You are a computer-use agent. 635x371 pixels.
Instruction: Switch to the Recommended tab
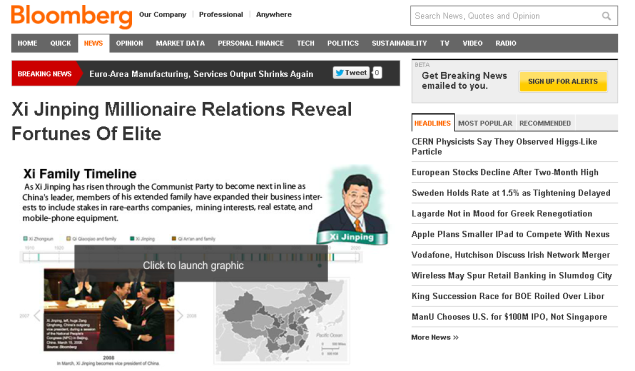click(545, 123)
